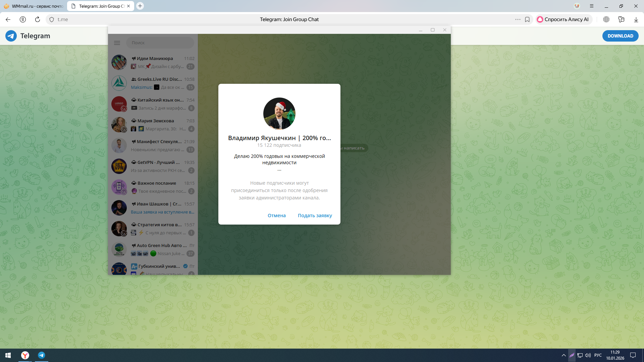Open Telegram from the Windows taskbar
This screenshot has height=362, width=644.
(x=42, y=355)
